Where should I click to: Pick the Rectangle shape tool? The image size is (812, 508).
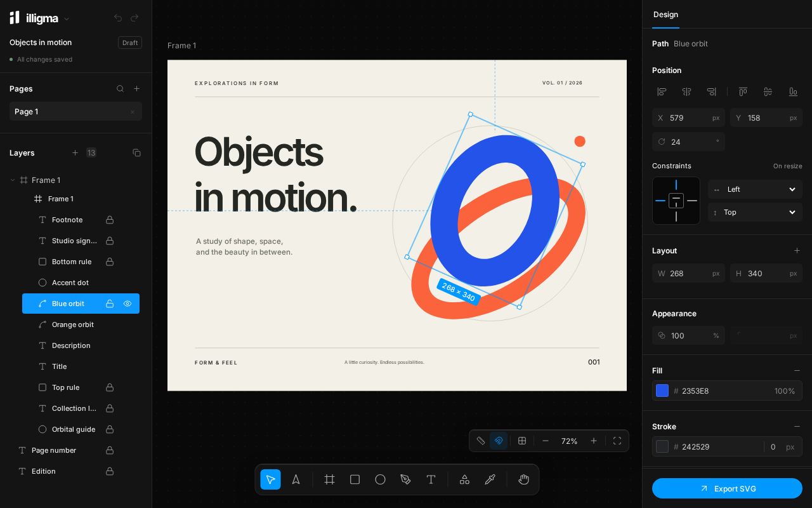[355, 479]
